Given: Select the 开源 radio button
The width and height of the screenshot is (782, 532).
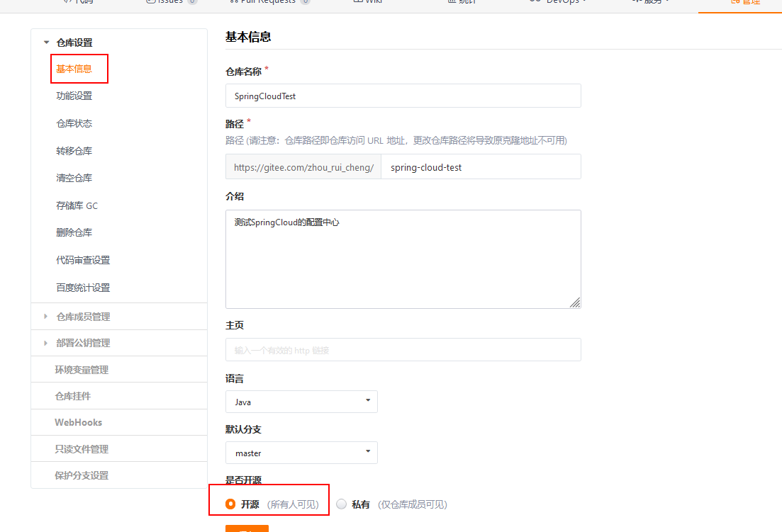Looking at the screenshot, I should [x=230, y=504].
